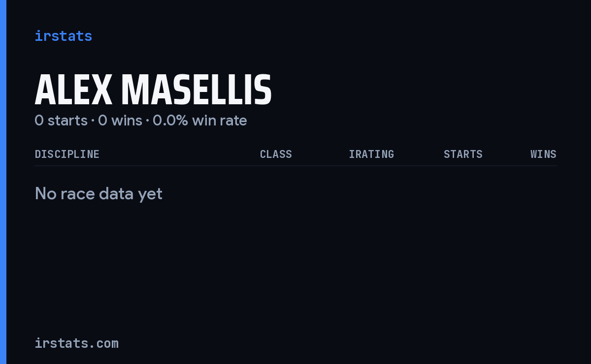Click the word rate in the summary line
This screenshot has width=591, height=364.
click(234, 121)
